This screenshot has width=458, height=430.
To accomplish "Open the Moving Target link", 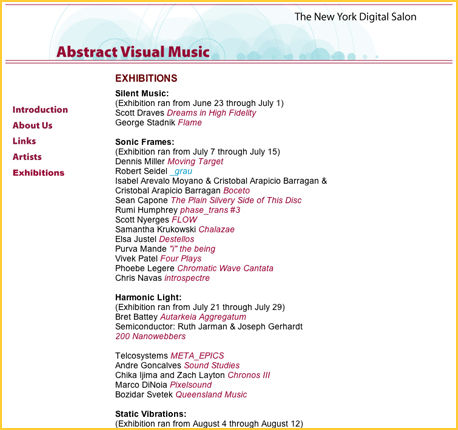I will pos(195,162).
